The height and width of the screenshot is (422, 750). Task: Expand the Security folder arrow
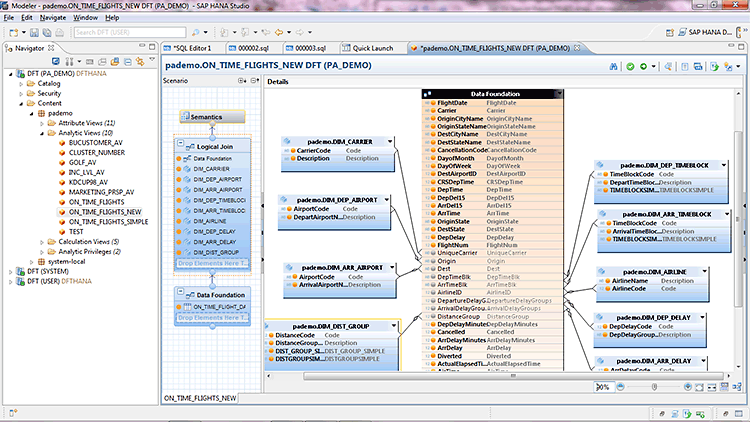tap(21, 94)
